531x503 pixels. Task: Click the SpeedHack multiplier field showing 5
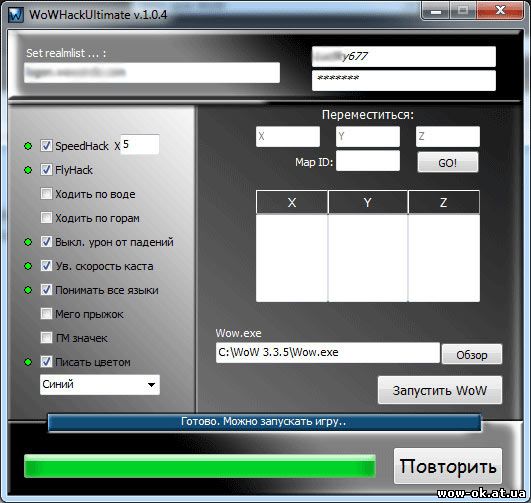(140, 145)
